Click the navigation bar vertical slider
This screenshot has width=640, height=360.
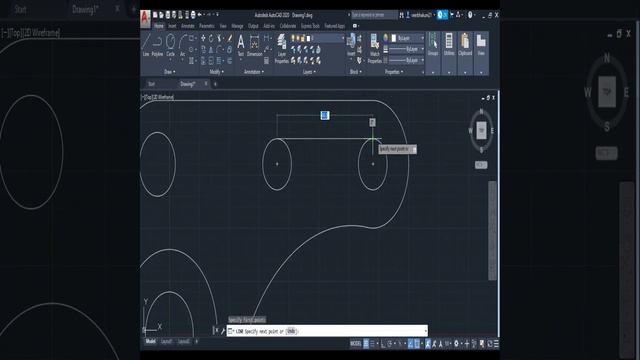pyautogui.click(x=493, y=231)
